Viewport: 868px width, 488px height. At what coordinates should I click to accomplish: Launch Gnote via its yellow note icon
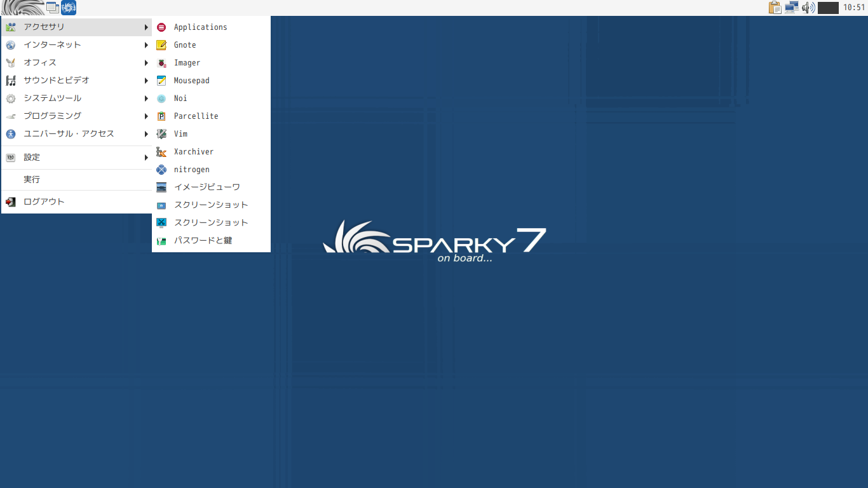click(161, 45)
